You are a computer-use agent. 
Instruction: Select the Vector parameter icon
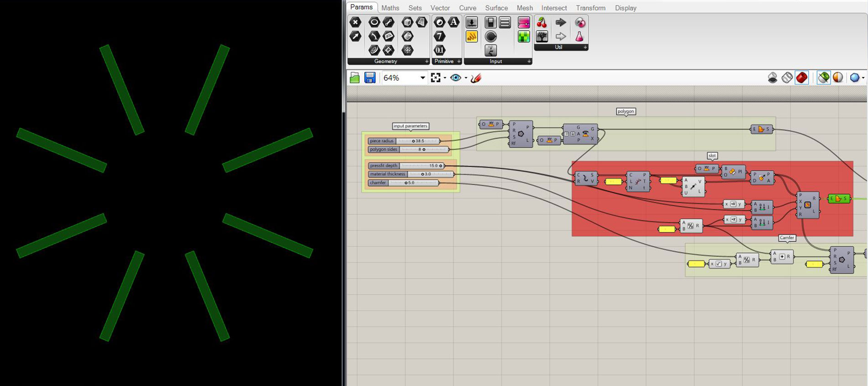point(356,36)
